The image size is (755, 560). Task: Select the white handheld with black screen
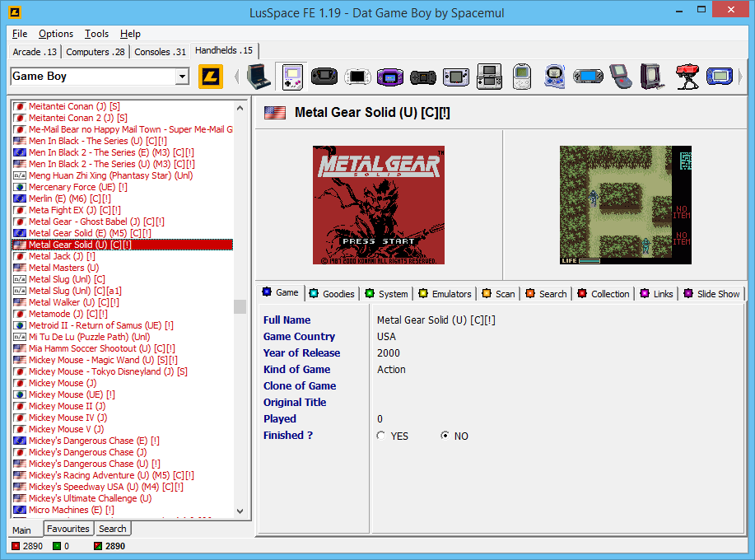click(357, 77)
